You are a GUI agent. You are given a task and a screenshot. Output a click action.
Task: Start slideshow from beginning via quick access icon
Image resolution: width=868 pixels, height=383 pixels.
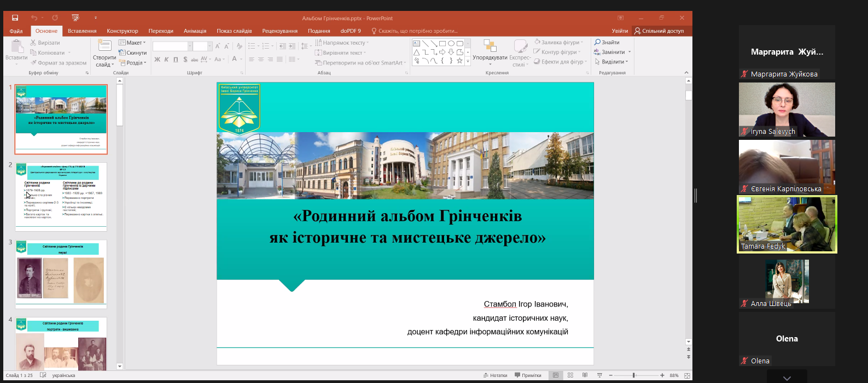[75, 18]
